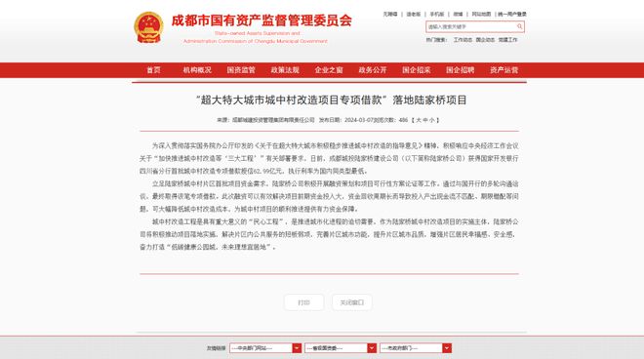The height and width of the screenshot is (359, 644).
Task: Click the national emblem logo
Action: click(x=148, y=27)
